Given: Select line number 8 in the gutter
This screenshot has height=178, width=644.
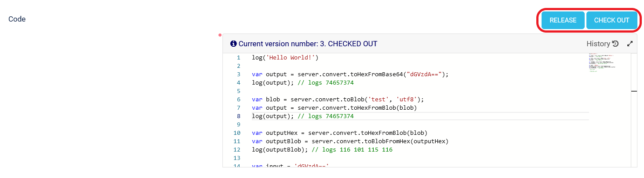Looking at the screenshot, I should (238, 116).
